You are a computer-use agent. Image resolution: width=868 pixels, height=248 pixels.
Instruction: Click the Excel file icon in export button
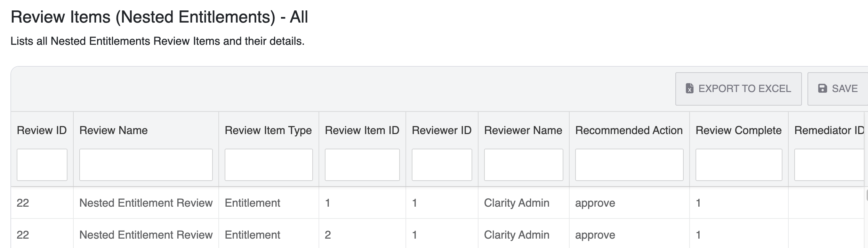[689, 89]
